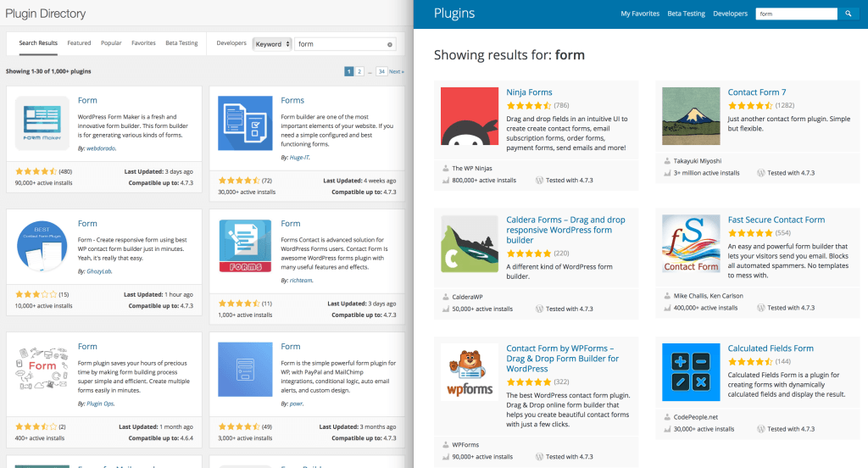The height and width of the screenshot is (468, 868).
Task: Click the Huge-IT Forms plugin icon
Action: pos(245,123)
